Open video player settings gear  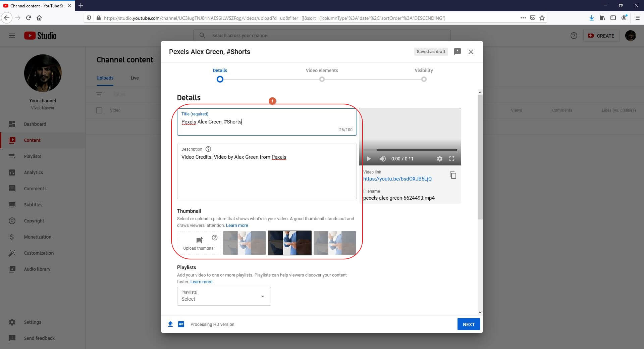tap(439, 159)
